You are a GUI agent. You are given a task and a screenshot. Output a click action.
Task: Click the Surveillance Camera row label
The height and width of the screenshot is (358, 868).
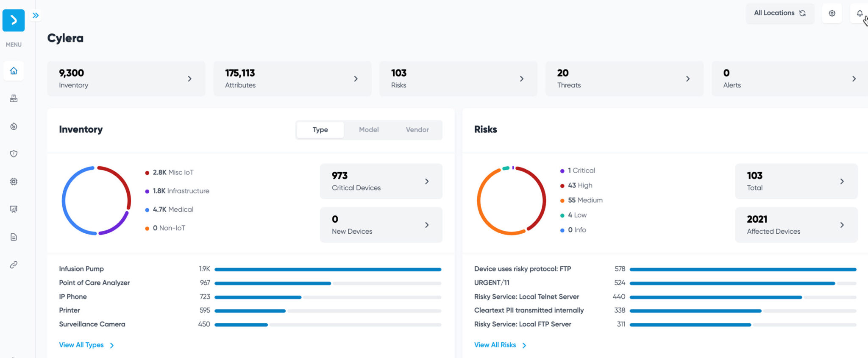[x=92, y=324]
